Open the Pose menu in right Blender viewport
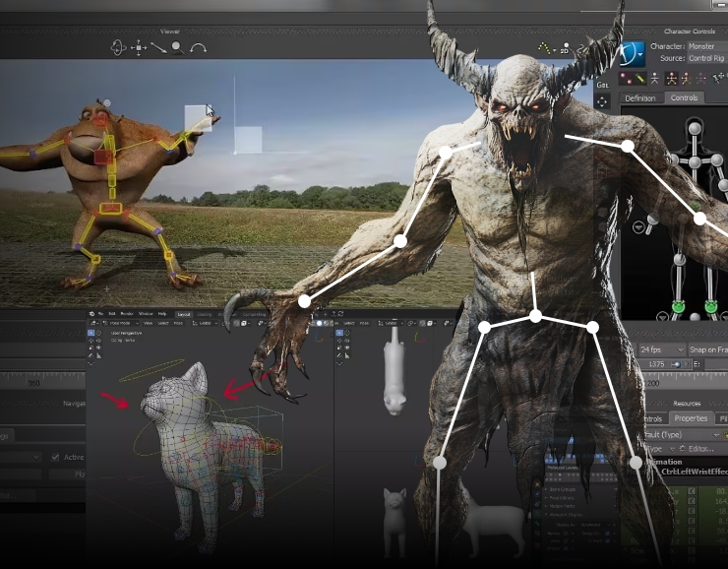 (364, 323)
